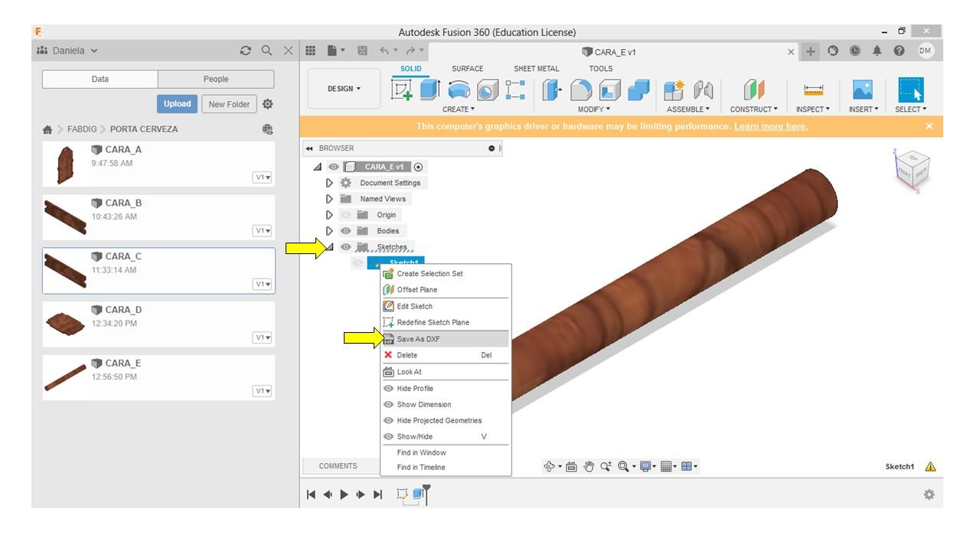The height and width of the screenshot is (551, 980).
Task: Switch to the SURFACE tab
Action: click(467, 69)
